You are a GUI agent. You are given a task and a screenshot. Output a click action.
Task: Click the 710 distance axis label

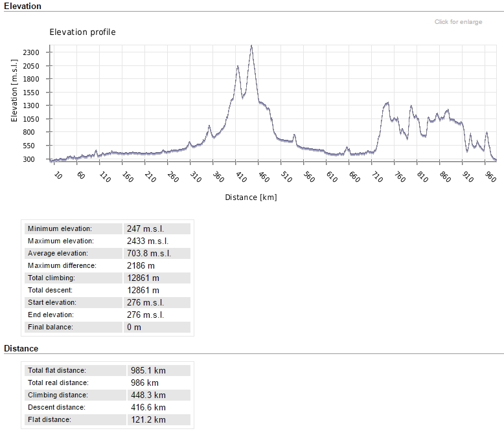tap(378, 176)
